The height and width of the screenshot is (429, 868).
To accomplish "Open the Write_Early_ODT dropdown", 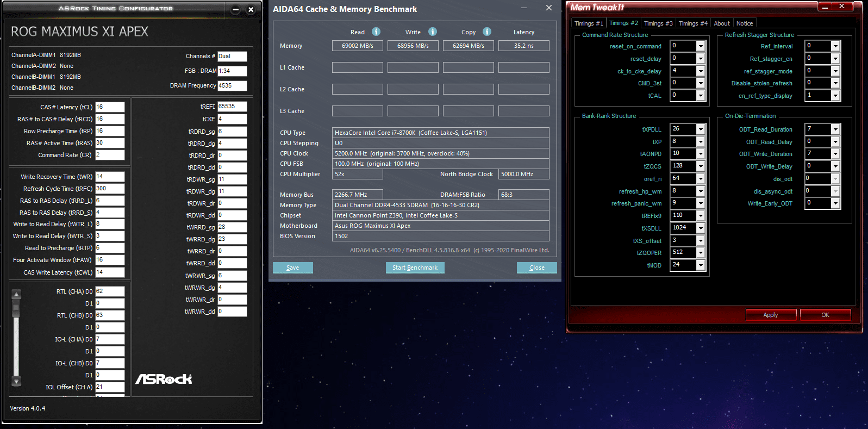I will 835,203.
